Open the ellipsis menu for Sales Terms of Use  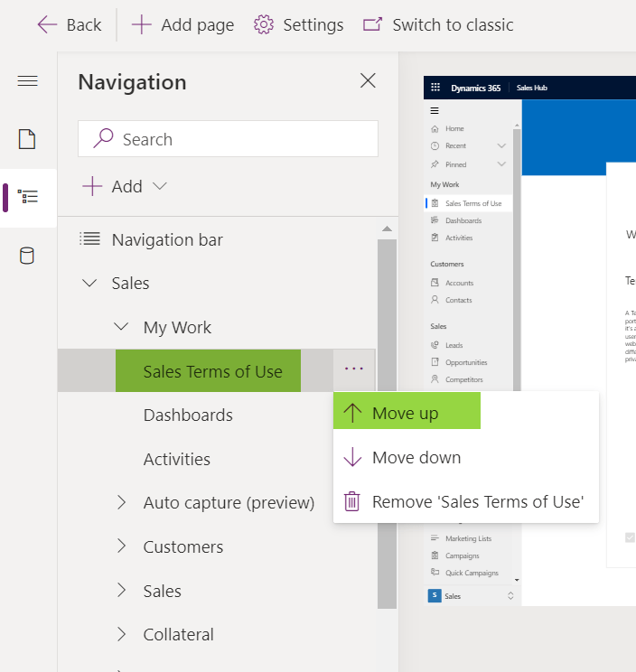[x=353, y=369]
